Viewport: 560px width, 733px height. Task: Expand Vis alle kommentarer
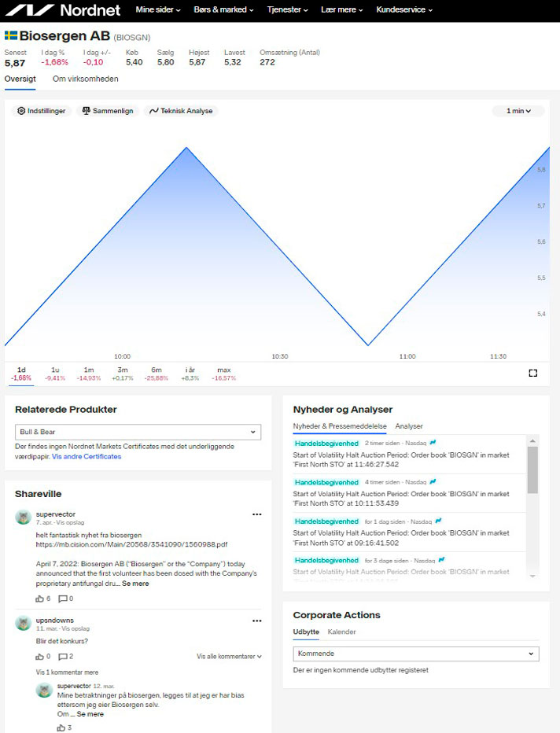point(229,657)
